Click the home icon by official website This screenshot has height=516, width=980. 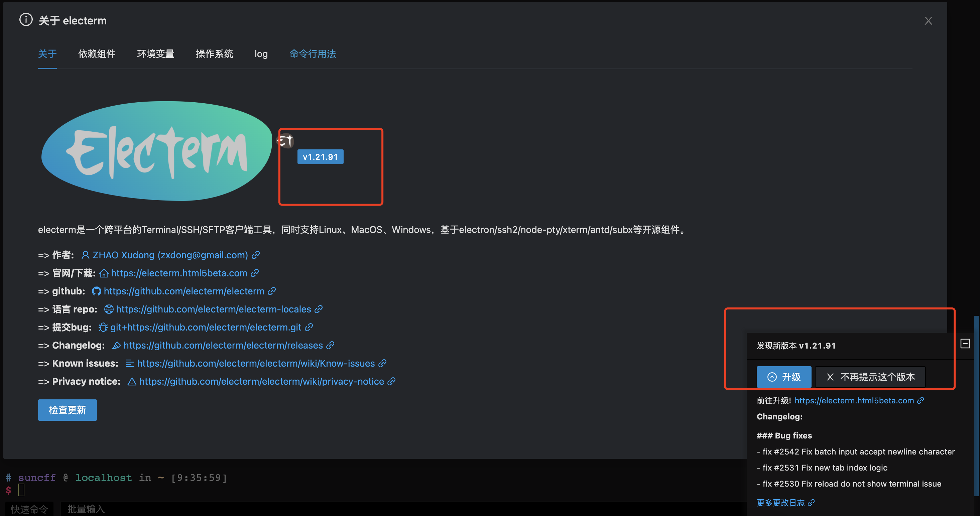point(104,273)
